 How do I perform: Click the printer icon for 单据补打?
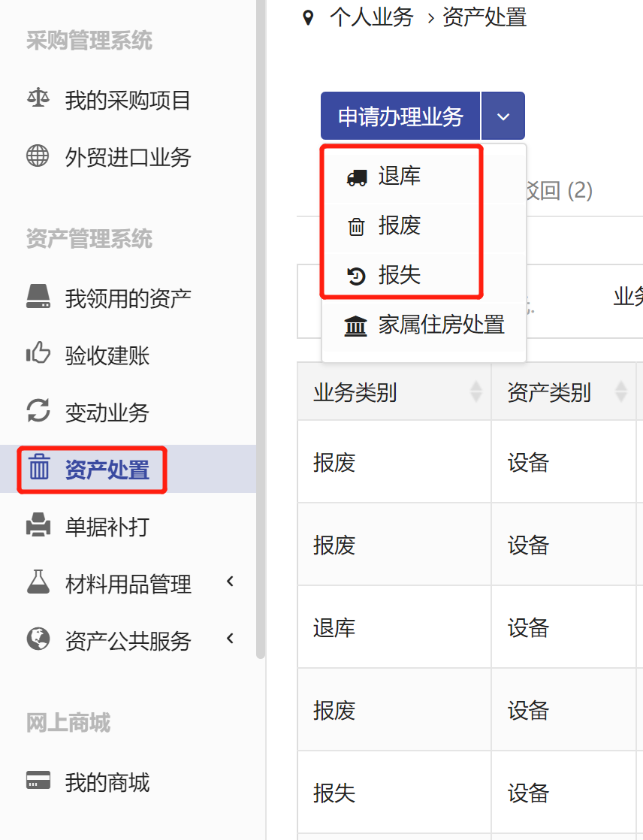click(x=38, y=525)
